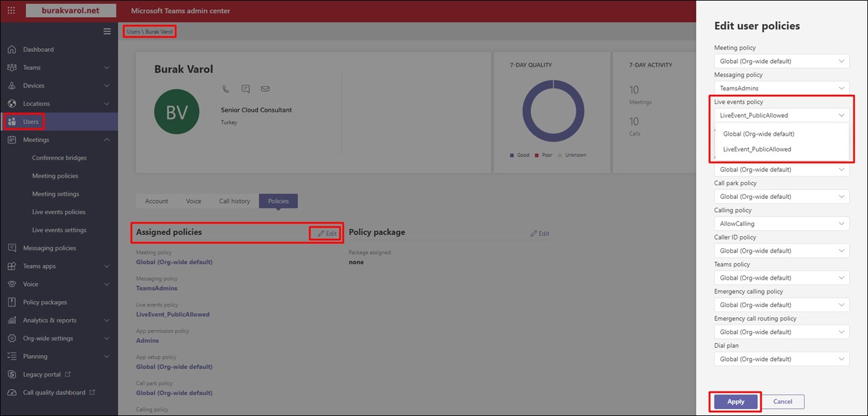Open the Caller ID policy dropdown

[782, 251]
